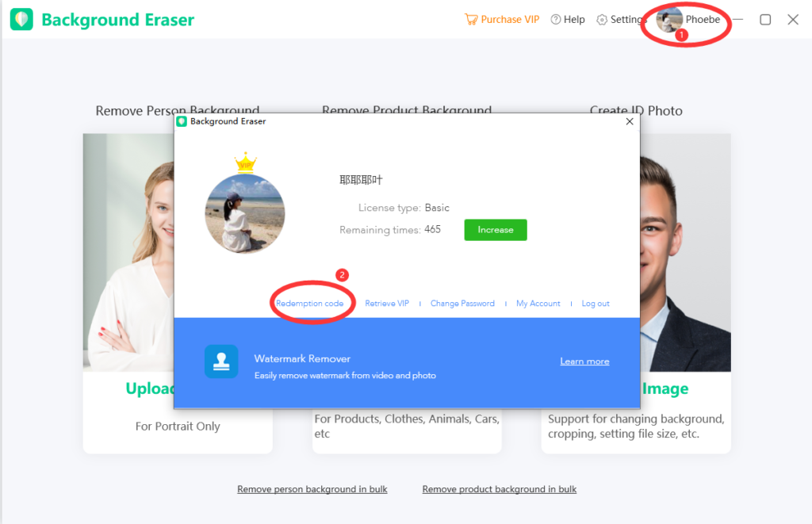Click the Background Eraser title text
812x524 pixels.
(x=117, y=20)
